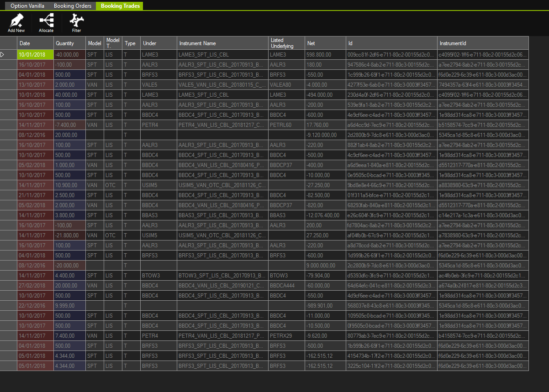The width and height of the screenshot is (549, 392).
Task: Click the Instrument Name column header
Action: (x=222, y=43)
